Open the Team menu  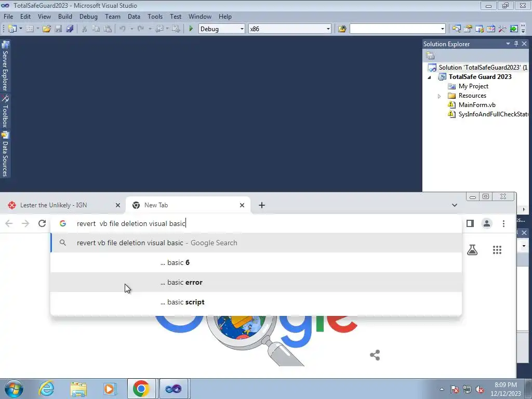[113, 16]
